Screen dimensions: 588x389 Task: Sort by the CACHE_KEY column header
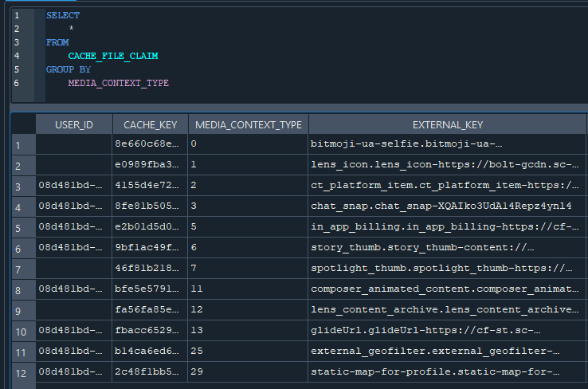click(150, 124)
